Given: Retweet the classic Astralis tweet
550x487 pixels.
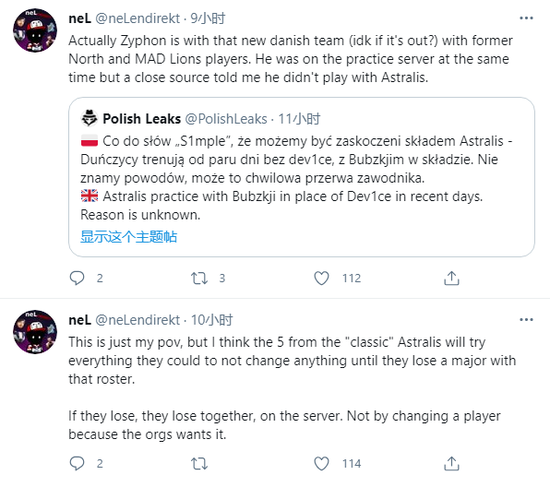Looking at the screenshot, I should coord(199,464).
